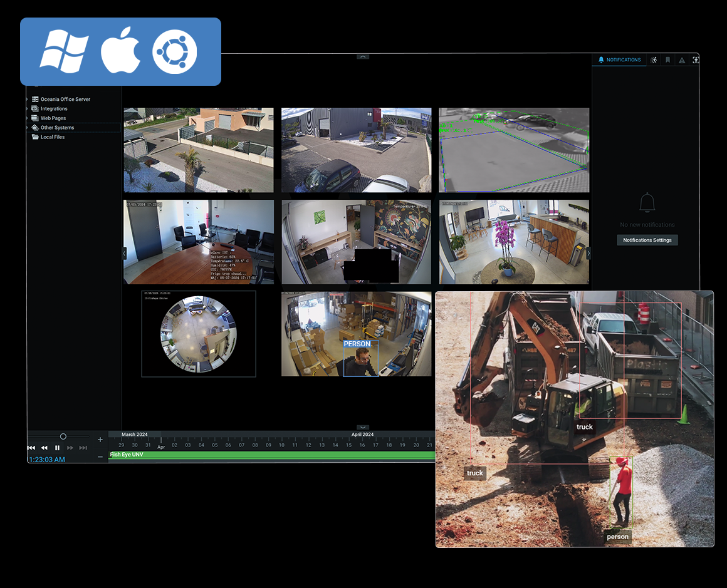Click the April 2024 timeline label
Viewport: 727px width, 588px height.
[x=362, y=435]
